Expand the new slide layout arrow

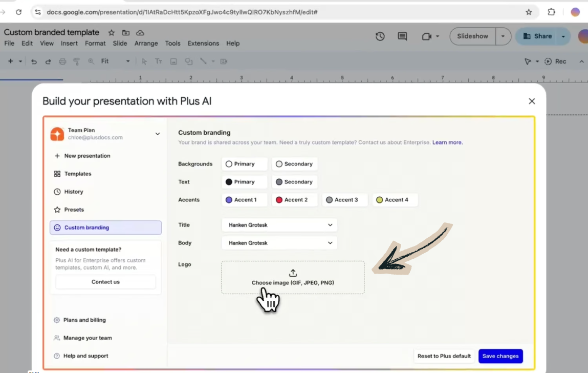coord(20,61)
